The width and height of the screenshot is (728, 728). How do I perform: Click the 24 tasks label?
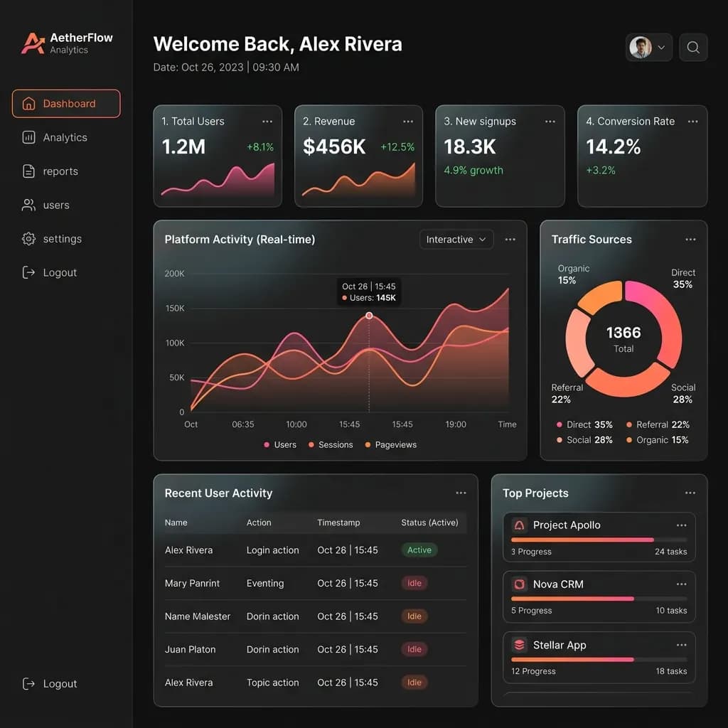click(x=671, y=552)
